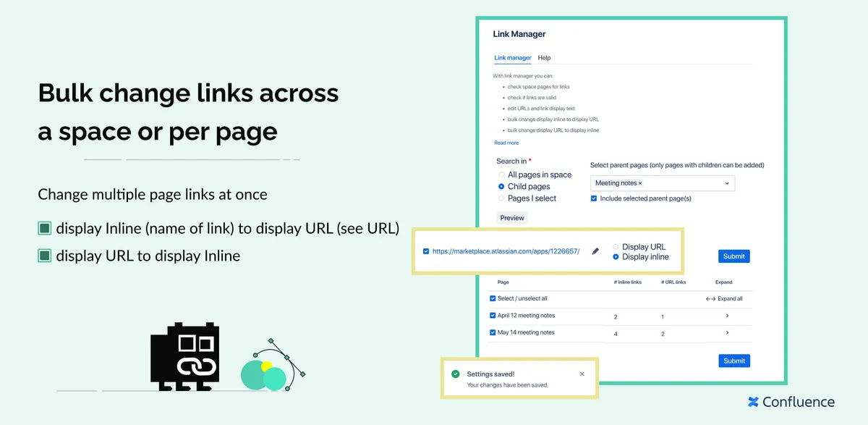Choose Pages I select radio option
868x425 pixels.
[x=501, y=198]
